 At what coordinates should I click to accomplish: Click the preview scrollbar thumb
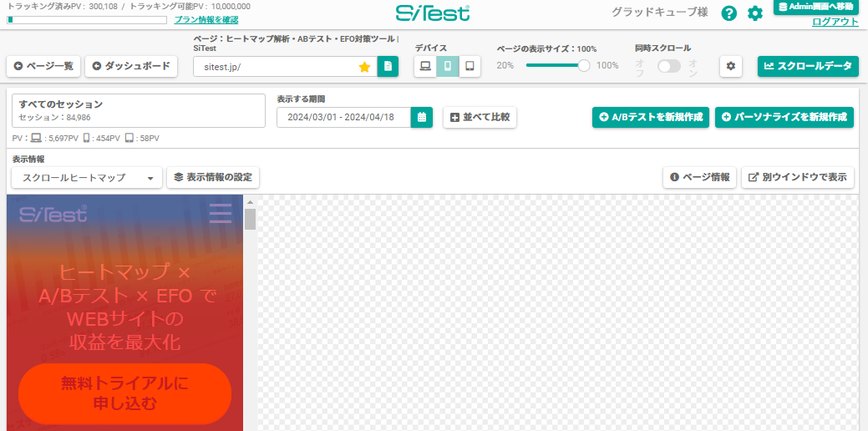point(251,219)
